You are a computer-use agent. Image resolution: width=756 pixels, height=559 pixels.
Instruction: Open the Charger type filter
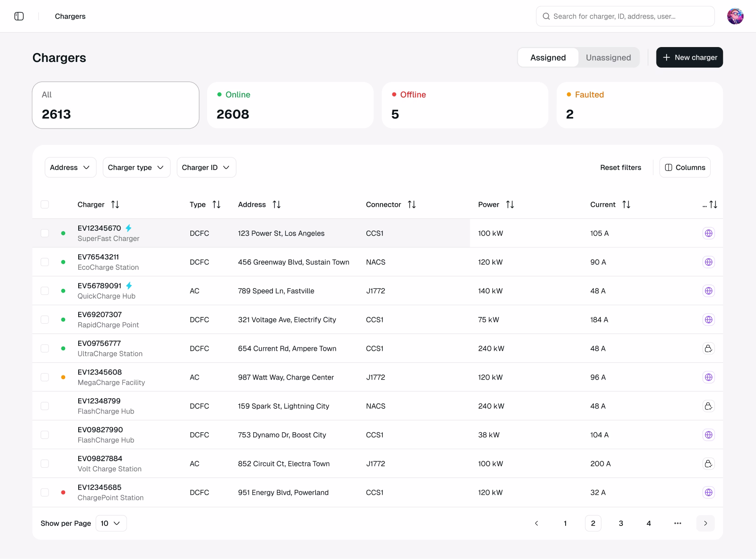pos(136,167)
